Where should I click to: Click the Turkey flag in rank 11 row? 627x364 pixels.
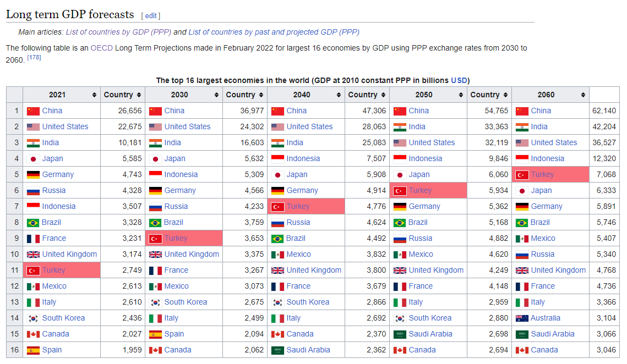[34, 270]
